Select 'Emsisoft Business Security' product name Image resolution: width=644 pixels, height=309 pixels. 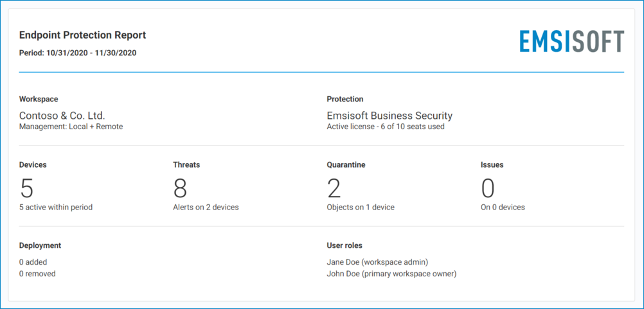(389, 116)
